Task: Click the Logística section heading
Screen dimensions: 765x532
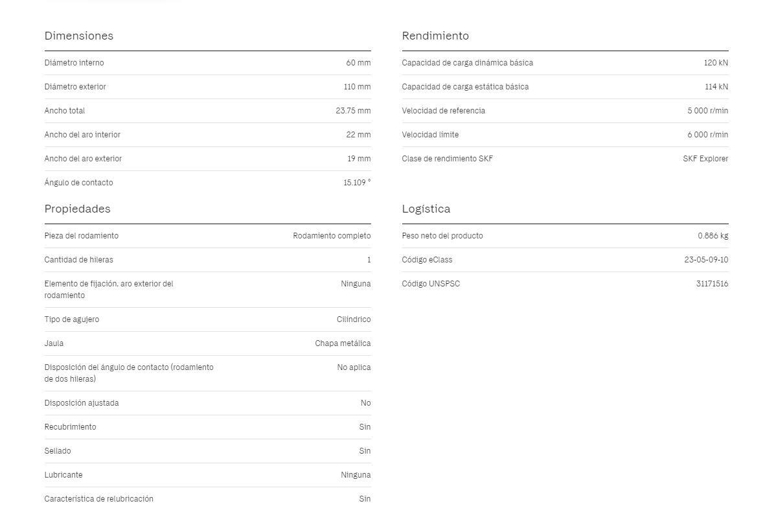Action: pos(426,209)
